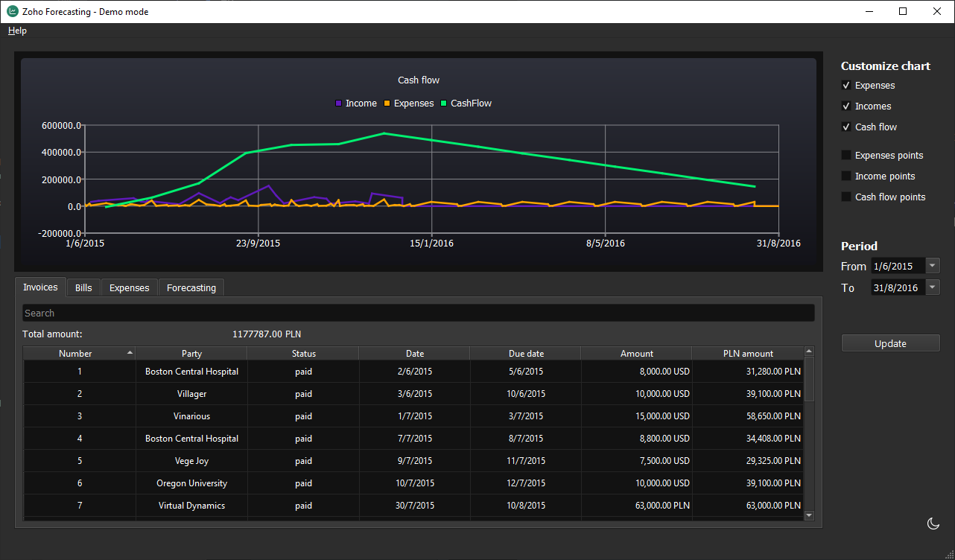This screenshot has height=560, width=955.
Task: Click the table scrollbar up arrow
Action: pyautogui.click(x=810, y=351)
